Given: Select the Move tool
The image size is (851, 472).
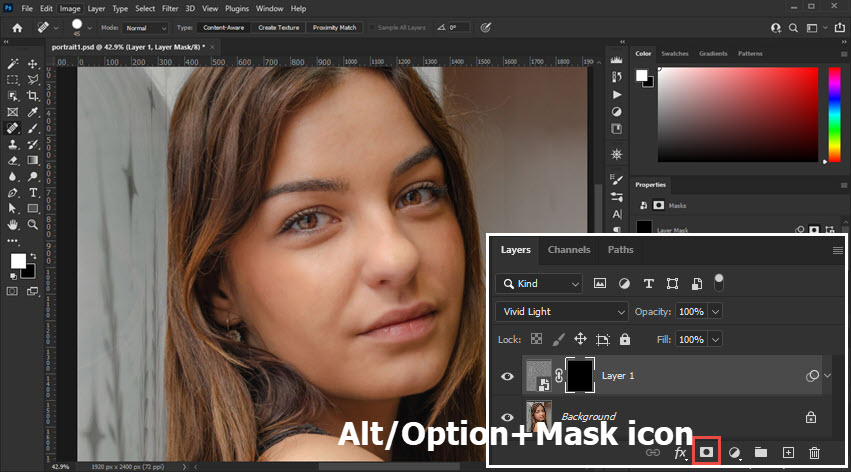Looking at the screenshot, I should pyautogui.click(x=33, y=64).
